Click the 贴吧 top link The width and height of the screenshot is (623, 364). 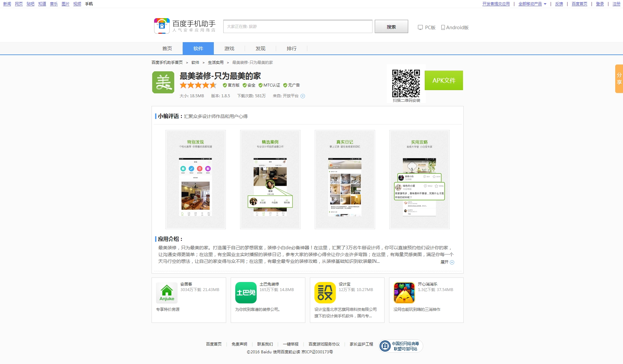pos(31,4)
